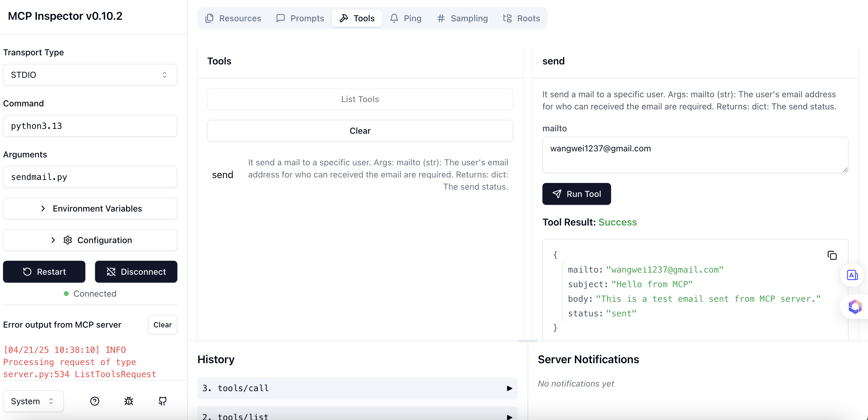
Task: Click the "No notifications yet" message
Action: pos(576,384)
